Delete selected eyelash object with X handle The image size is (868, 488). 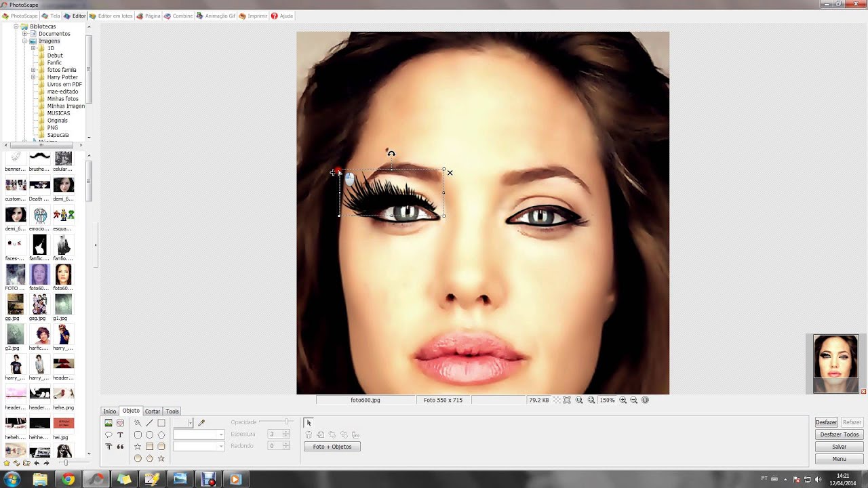[450, 173]
